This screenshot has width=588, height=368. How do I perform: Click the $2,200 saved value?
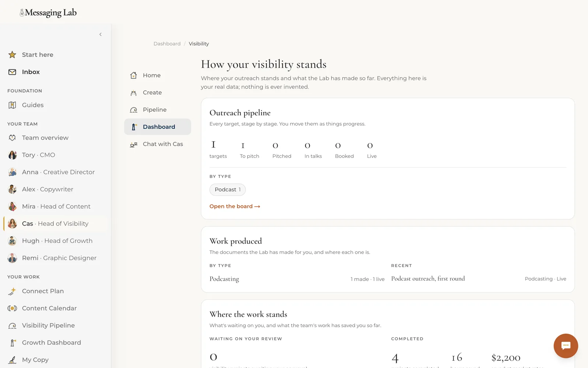[506, 358]
